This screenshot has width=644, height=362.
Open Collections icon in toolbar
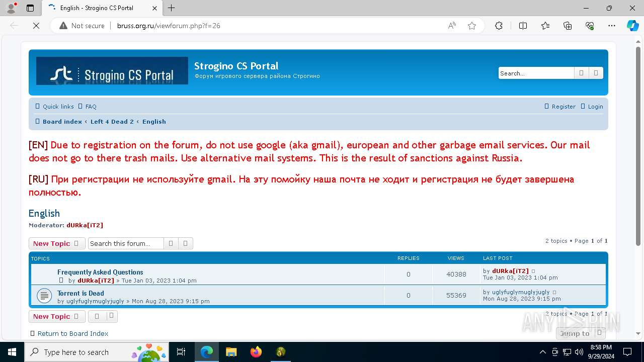pos(568,26)
